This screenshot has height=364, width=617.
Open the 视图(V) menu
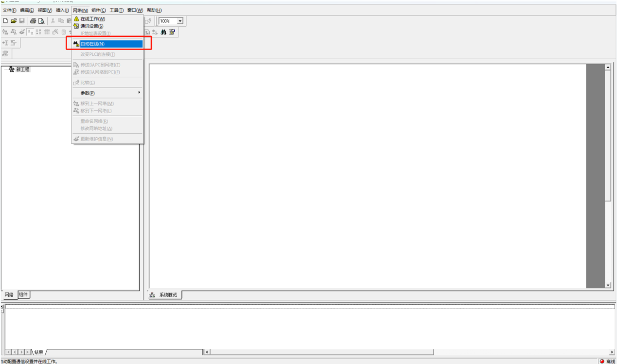point(45,10)
